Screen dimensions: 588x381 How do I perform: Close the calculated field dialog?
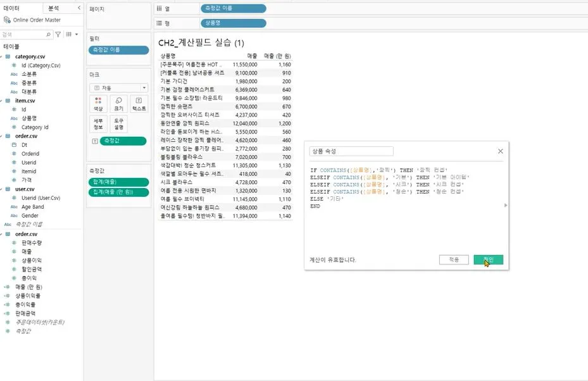pyautogui.click(x=500, y=151)
